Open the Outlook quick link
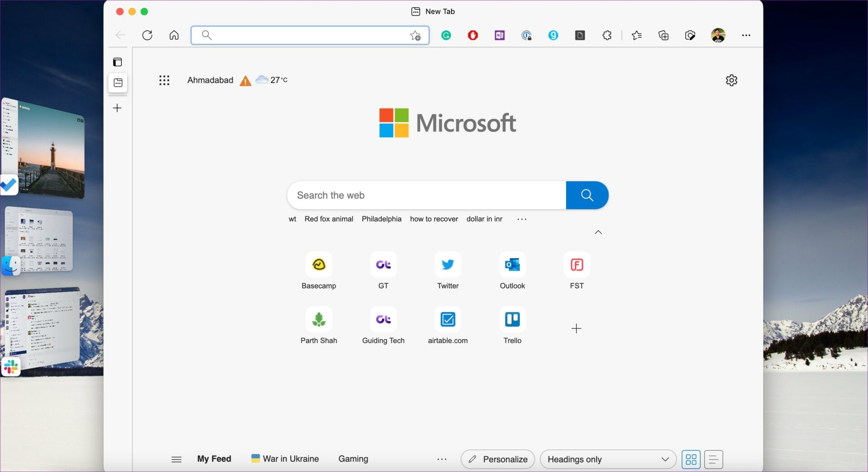Screen dimensions: 868x472 (512, 271)
